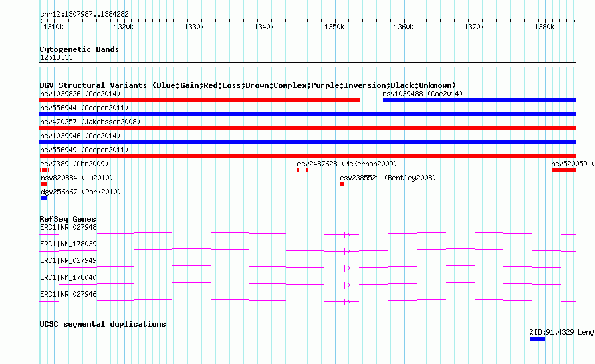The height and width of the screenshot is (364, 595).
Task: Select the red nsv1039826 loss variant bar
Action: [x=200, y=100]
